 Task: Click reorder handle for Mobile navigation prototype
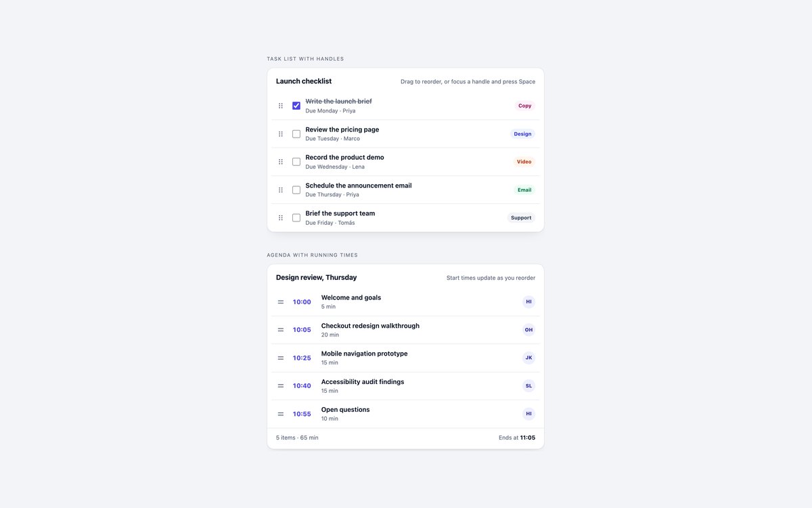coord(281,358)
